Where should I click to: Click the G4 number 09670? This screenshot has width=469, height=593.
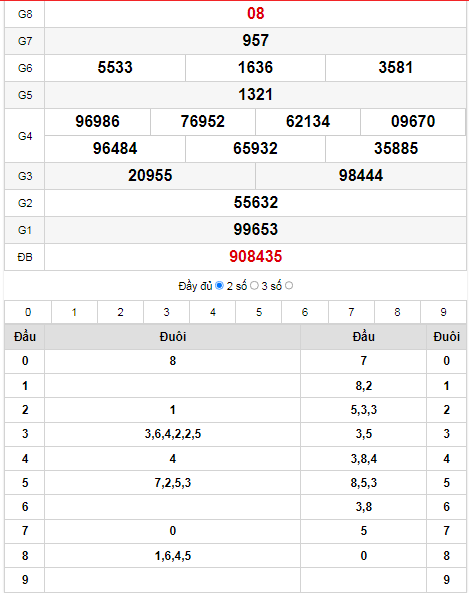point(413,121)
